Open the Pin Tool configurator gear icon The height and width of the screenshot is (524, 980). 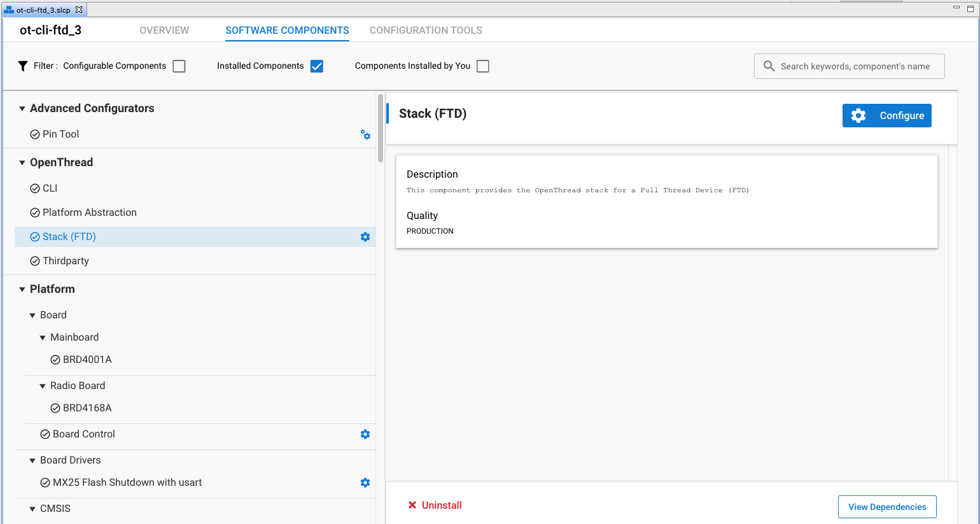coord(365,135)
